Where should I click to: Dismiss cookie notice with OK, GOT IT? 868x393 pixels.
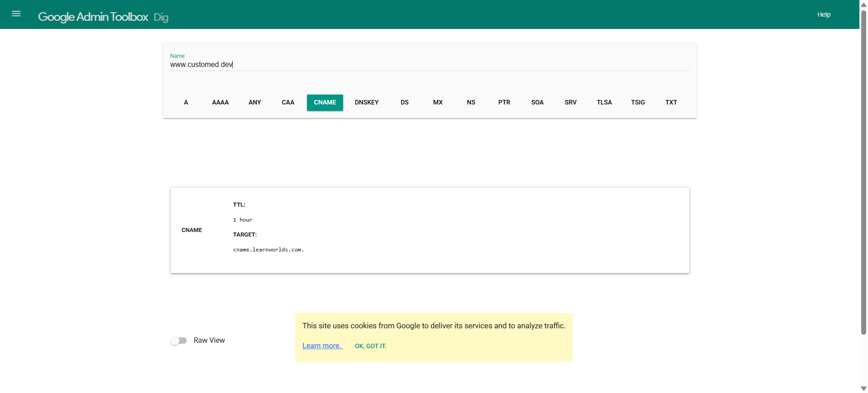click(x=370, y=346)
